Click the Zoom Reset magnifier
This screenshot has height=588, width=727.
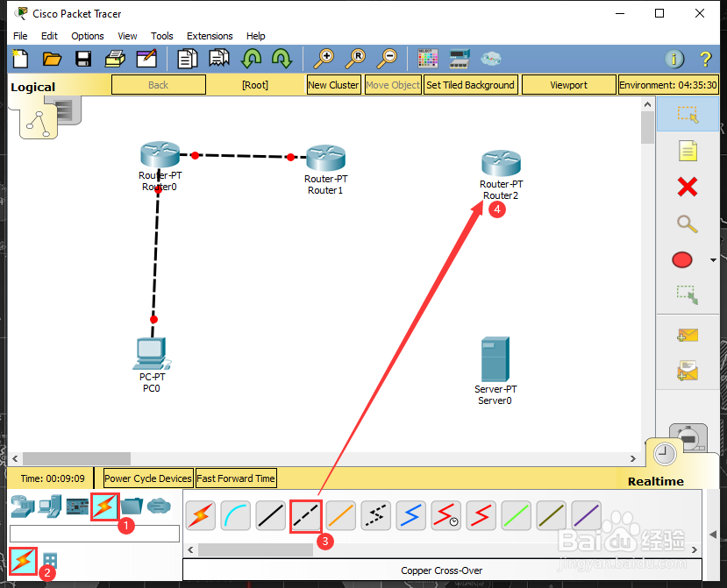click(356, 59)
